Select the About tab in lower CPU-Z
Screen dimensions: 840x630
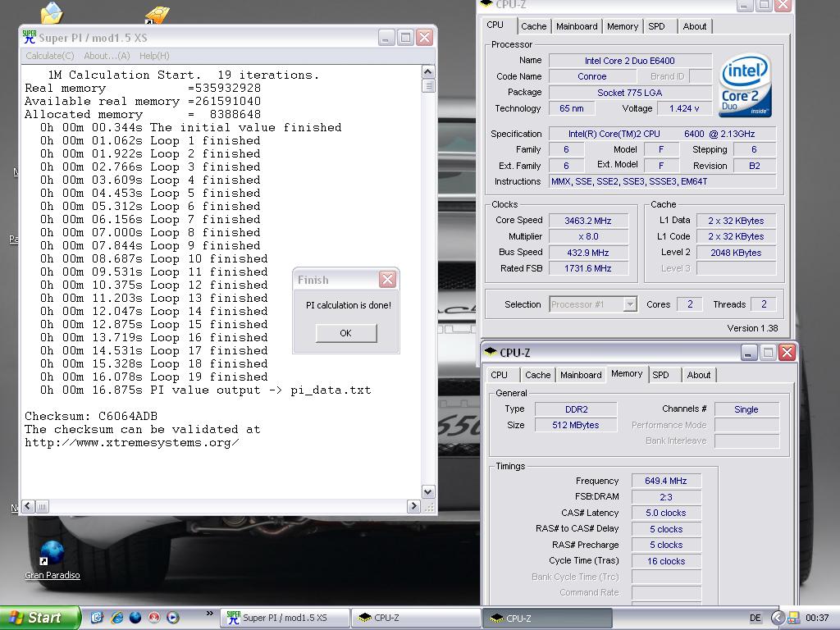(699, 375)
